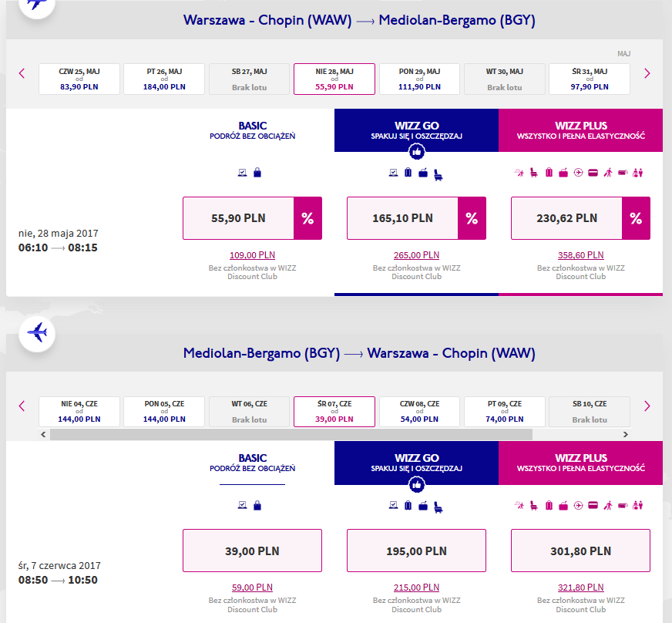Click the right arrow of the horizontal scrollbar
Viewport: 672px width, 623px height.
(x=626, y=434)
